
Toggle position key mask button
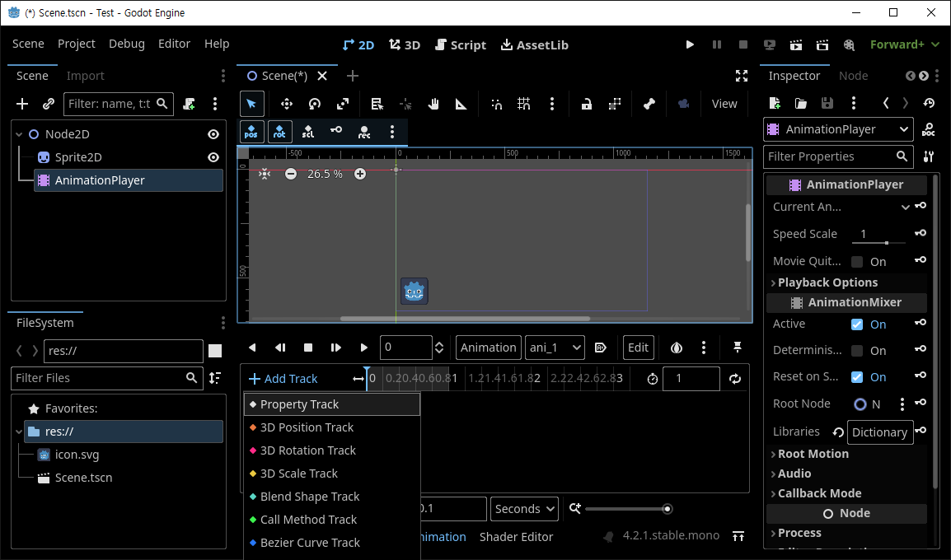[x=251, y=131]
